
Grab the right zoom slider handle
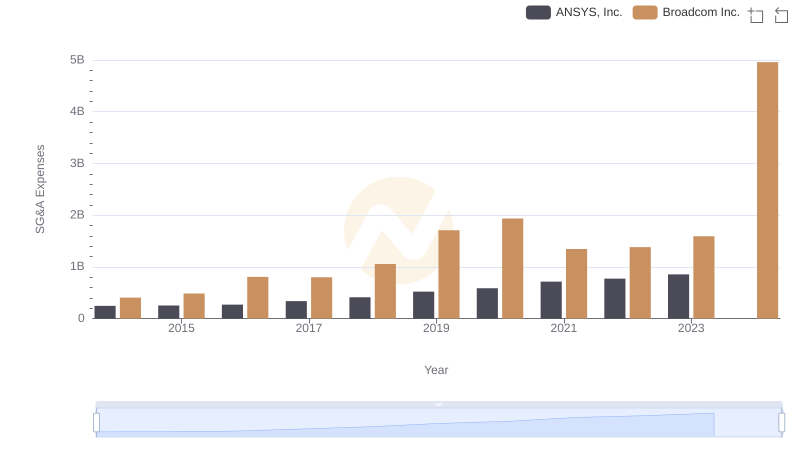pyautogui.click(x=782, y=423)
